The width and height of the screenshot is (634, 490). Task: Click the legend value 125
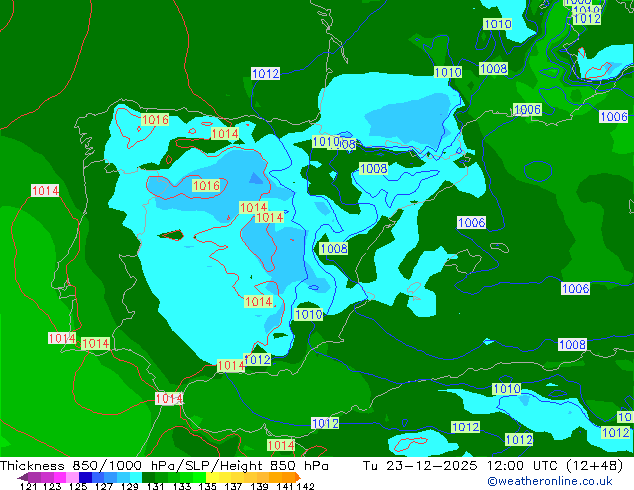click(x=78, y=486)
